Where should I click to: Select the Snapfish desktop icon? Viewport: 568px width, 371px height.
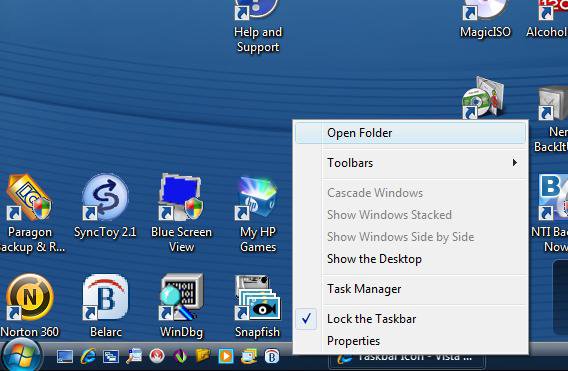click(x=258, y=307)
